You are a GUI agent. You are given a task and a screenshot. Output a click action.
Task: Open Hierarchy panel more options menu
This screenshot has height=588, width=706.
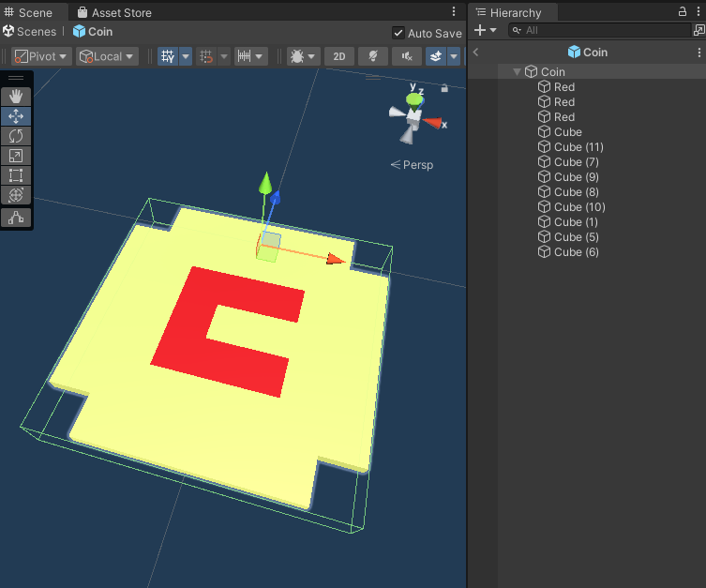pos(698,11)
